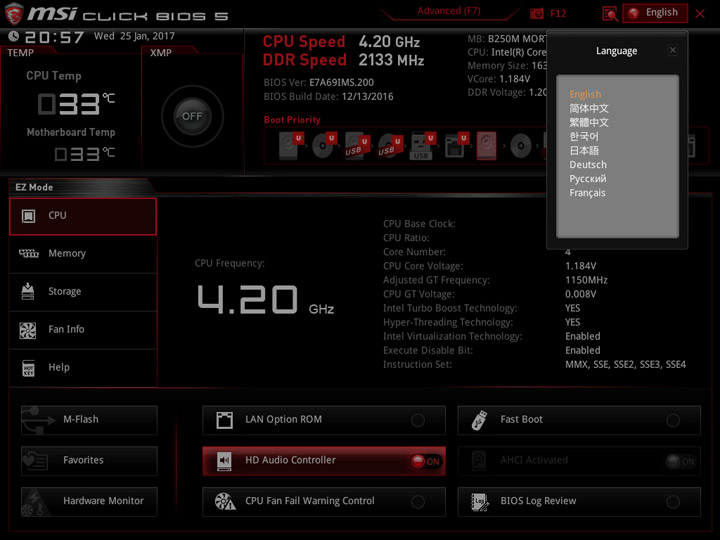Choose English in the Language list
This screenshot has width=720, height=540.
coord(585,94)
